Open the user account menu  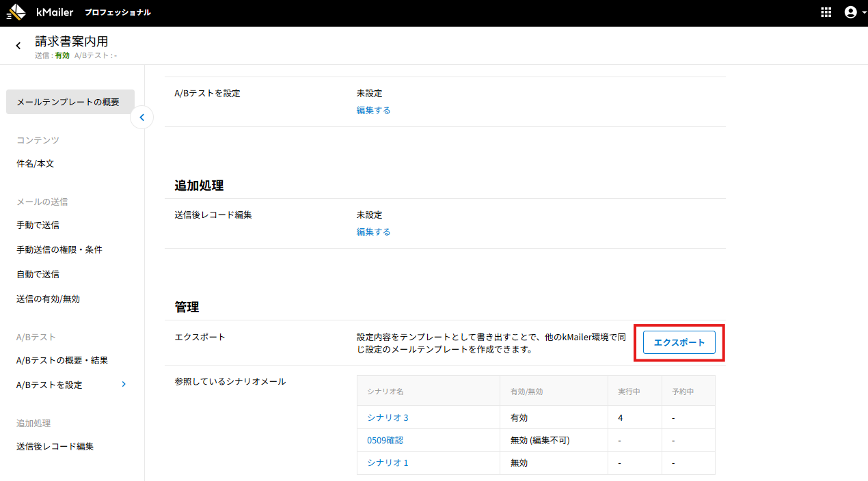click(850, 12)
